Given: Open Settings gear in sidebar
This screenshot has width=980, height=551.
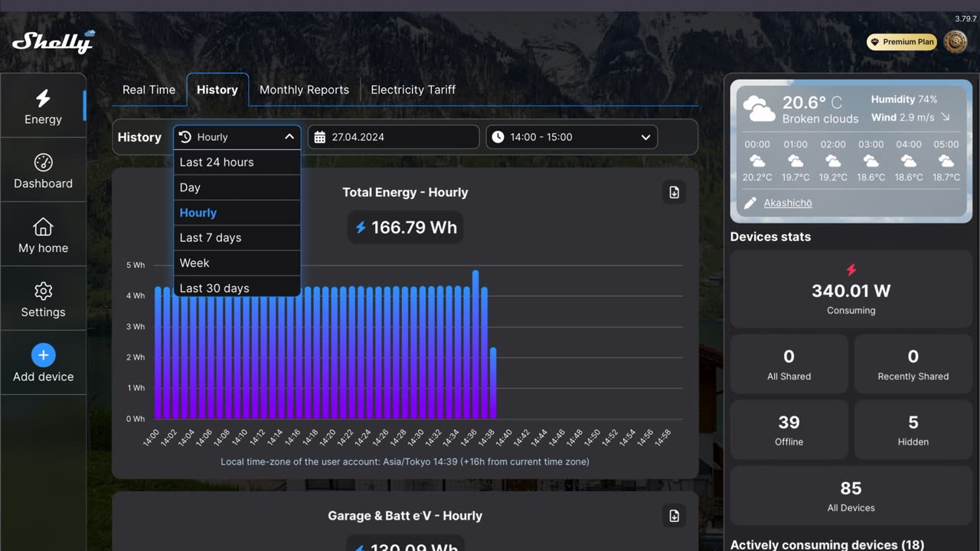Looking at the screenshot, I should [x=43, y=291].
